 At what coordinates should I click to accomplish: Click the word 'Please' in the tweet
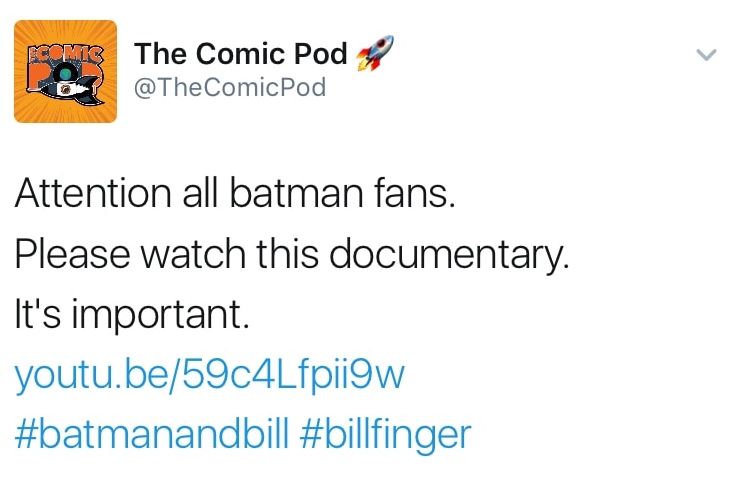click(x=71, y=255)
